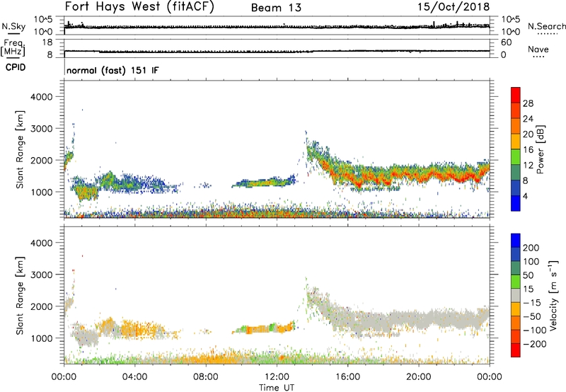
Task: Click the 'Nave' legend label
Action: coord(538,49)
